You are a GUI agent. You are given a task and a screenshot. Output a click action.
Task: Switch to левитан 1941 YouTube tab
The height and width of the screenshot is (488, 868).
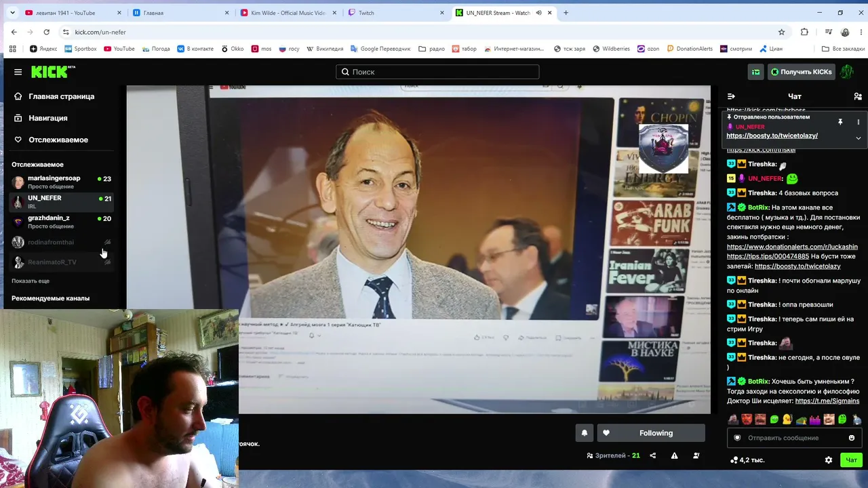(x=73, y=13)
